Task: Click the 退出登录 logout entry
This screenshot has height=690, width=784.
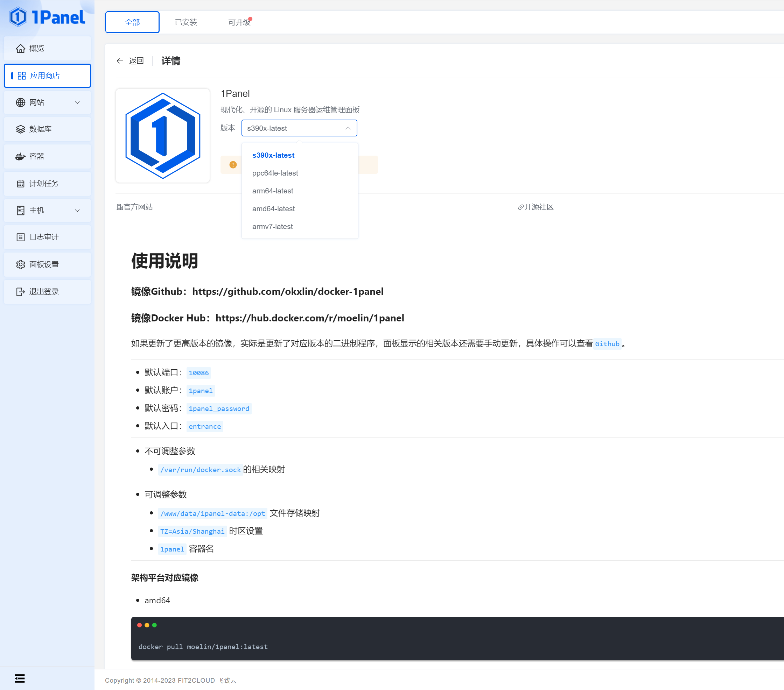Action: [44, 291]
